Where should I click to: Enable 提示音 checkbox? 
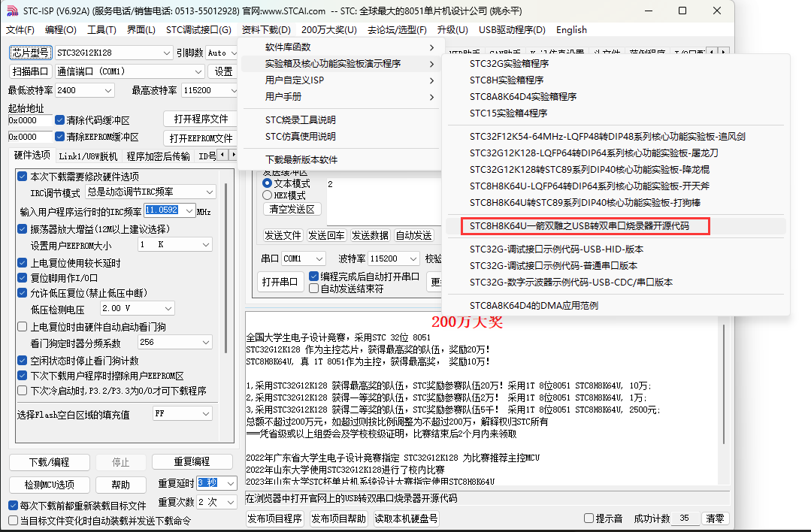click(x=589, y=518)
